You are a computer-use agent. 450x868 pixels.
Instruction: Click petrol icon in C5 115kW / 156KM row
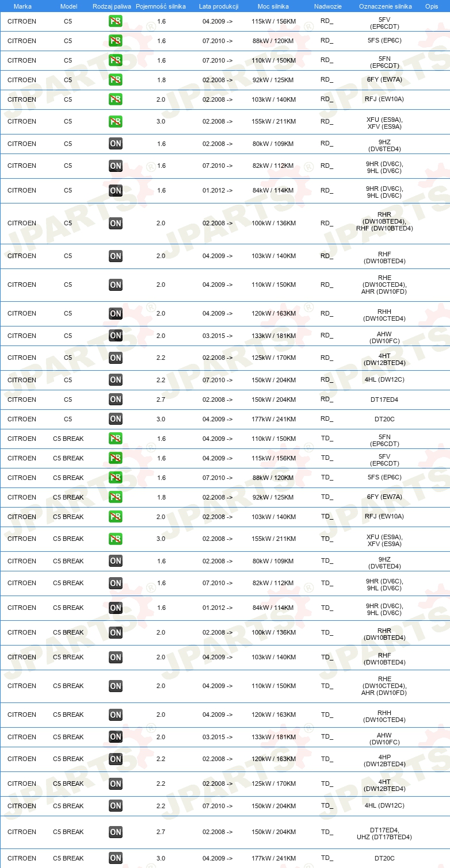115,22
